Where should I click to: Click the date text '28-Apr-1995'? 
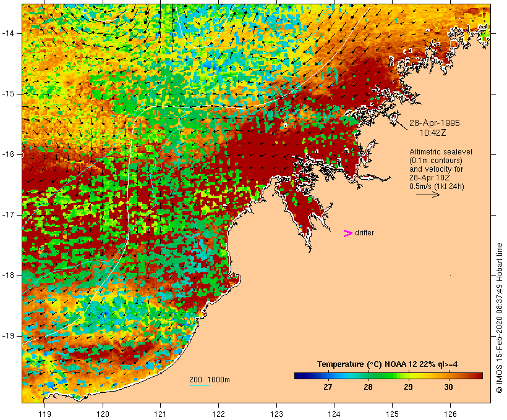click(434, 123)
